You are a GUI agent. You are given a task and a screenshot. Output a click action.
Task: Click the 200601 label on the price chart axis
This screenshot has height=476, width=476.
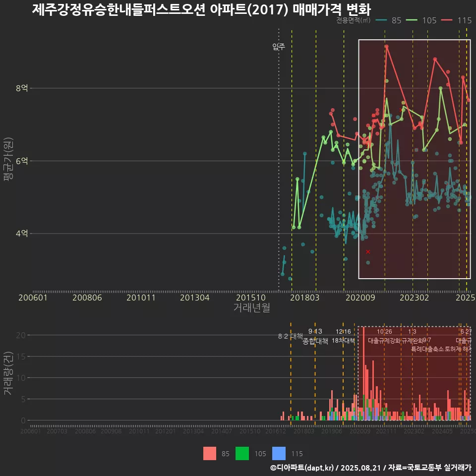point(33,297)
